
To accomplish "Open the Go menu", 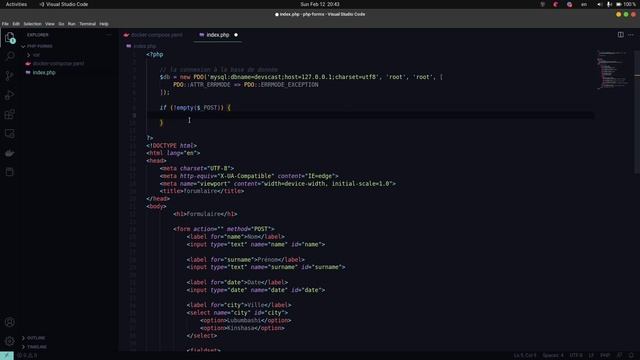I will [61, 24].
